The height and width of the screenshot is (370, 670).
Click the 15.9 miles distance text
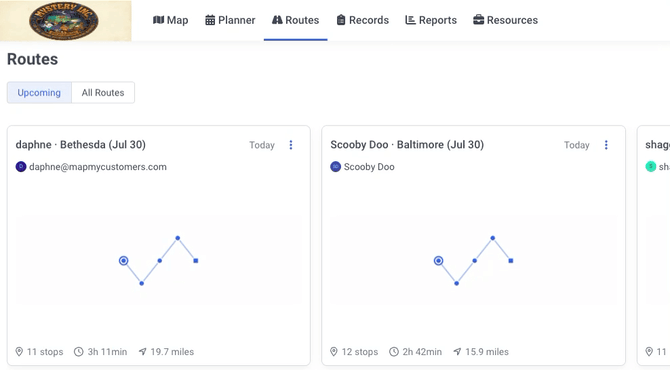[x=487, y=352]
